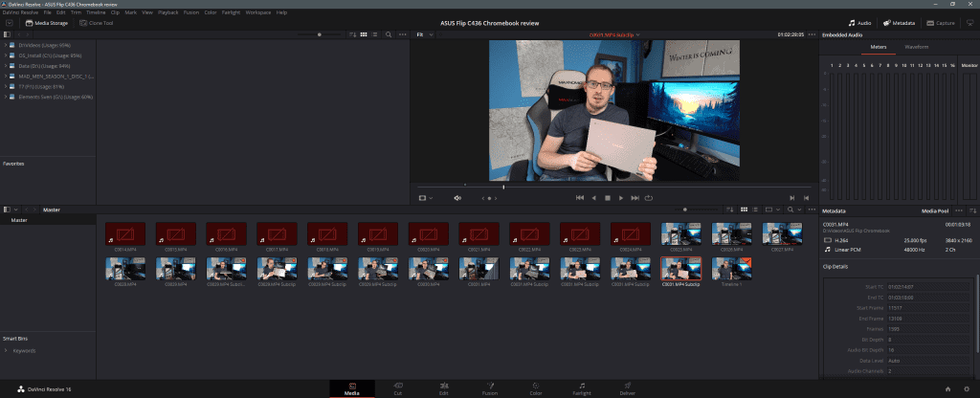Open the Project Manager home icon
The height and width of the screenshot is (398, 980).
click(947, 388)
